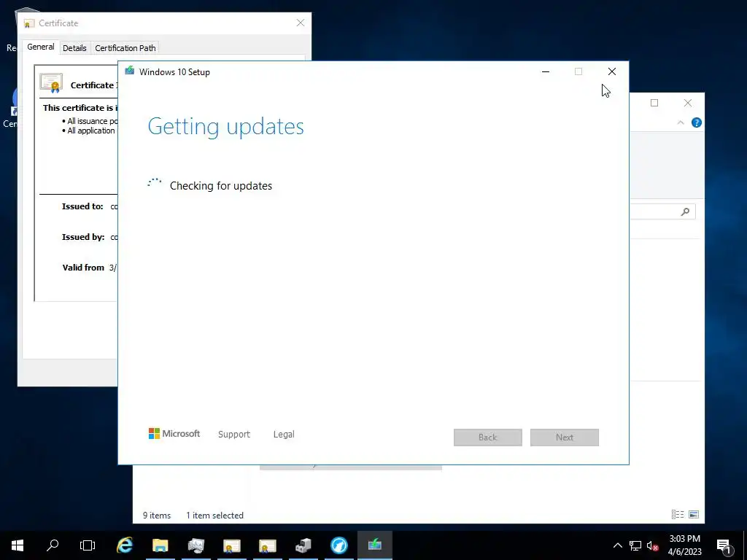This screenshot has height=560, width=747.
Task: Click the Next button in Setup
Action: tap(565, 437)
